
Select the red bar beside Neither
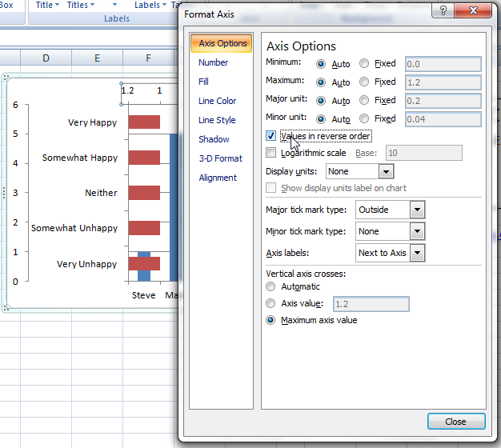coord(144,193)
